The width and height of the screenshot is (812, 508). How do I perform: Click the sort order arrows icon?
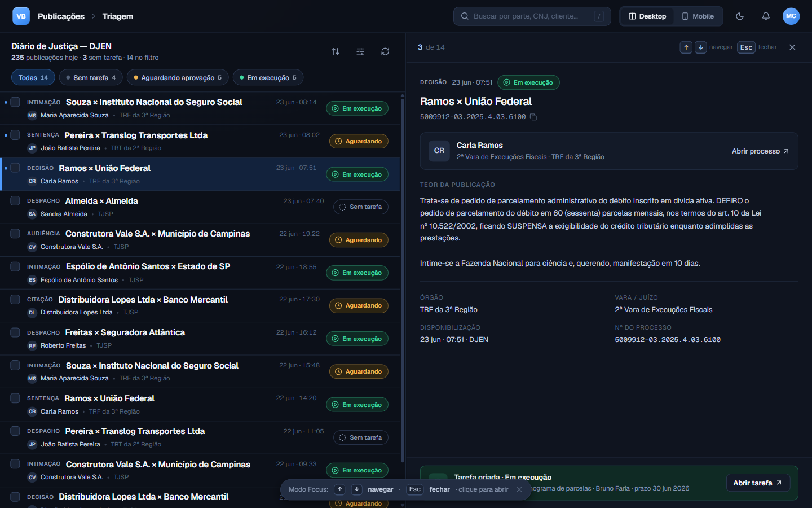[336, 51]
